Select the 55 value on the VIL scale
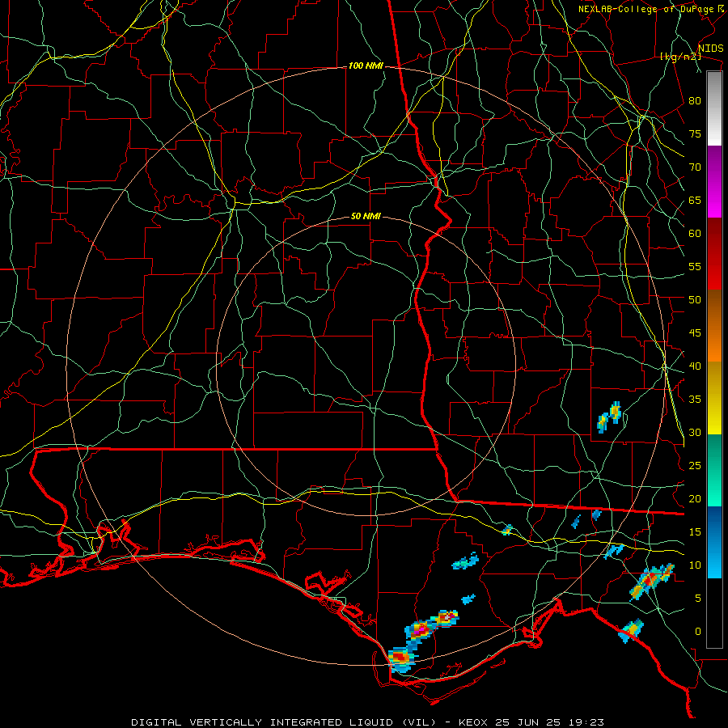The height and width of the screenshot is (728, 728). click(x=695, y=267)
